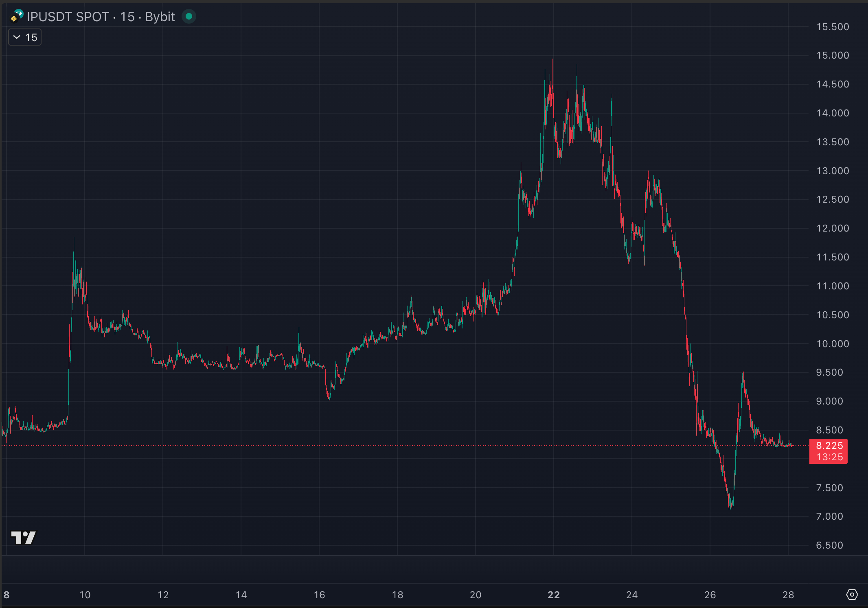
Task: Click the IPUSDT coin pair logo icon
Action: click(x=17, y=16)
